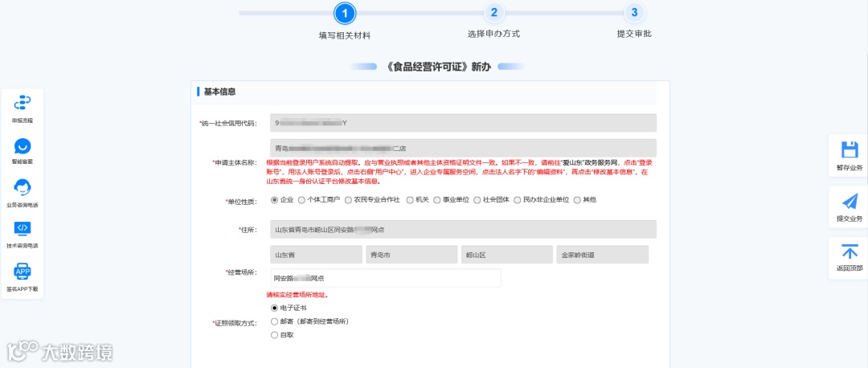Click the 返回顶部 arrow icon
Viewport: 868px width, 368px height.
click(850, 251)
